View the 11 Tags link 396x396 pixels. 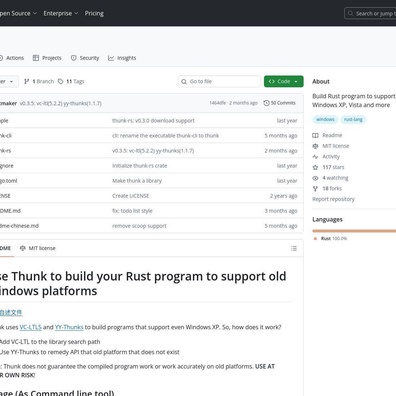pos(71,81)
